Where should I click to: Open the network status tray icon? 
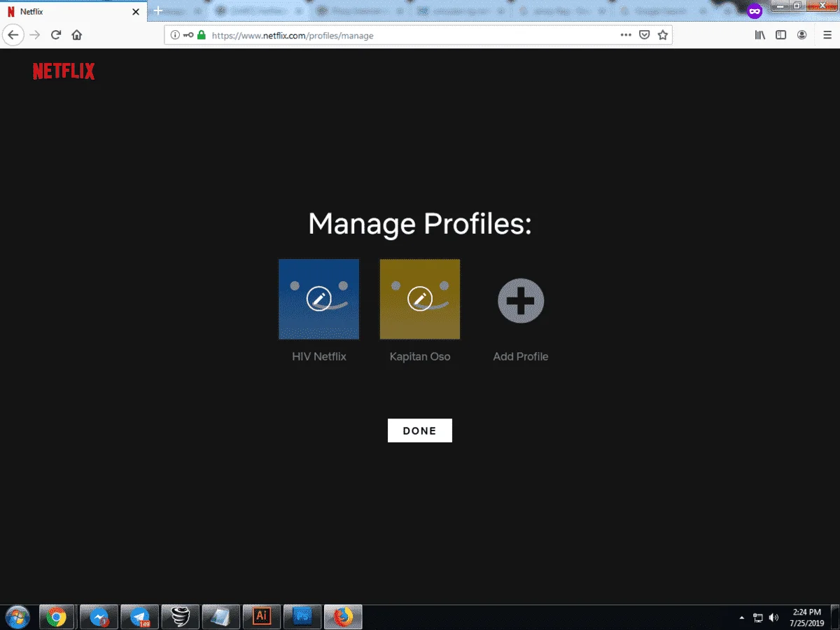point(758,617)
